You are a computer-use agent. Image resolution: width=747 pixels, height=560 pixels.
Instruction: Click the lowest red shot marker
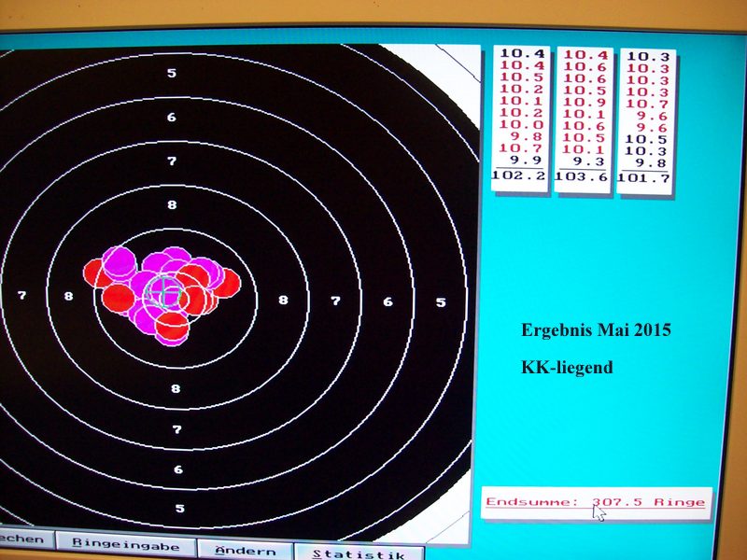(172, 328)
